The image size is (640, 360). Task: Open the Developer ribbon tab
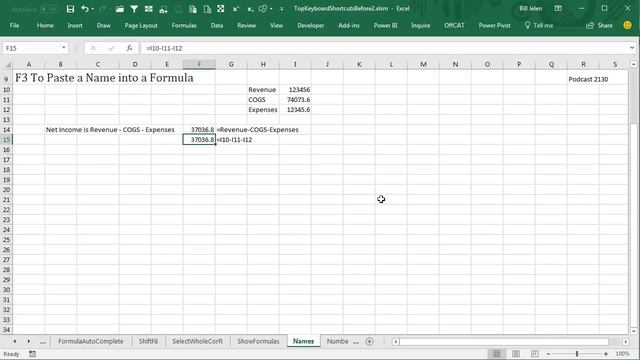point(310,25)
